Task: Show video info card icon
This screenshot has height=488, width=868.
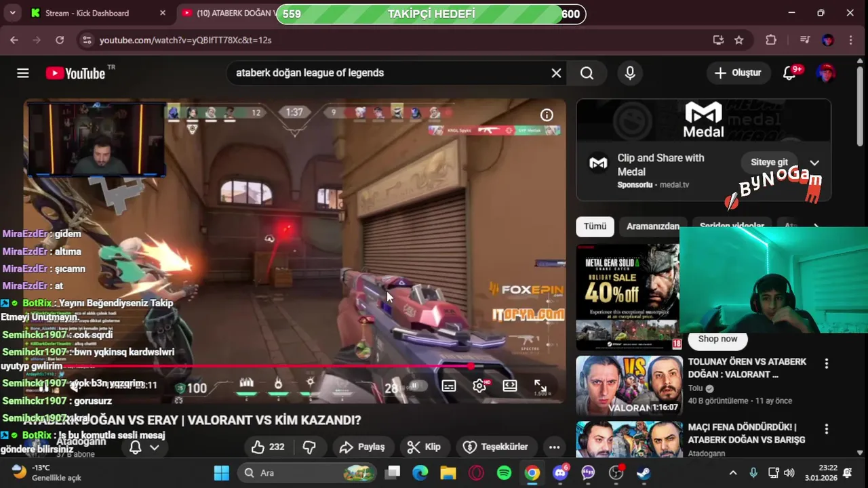Action: (547, 115)
